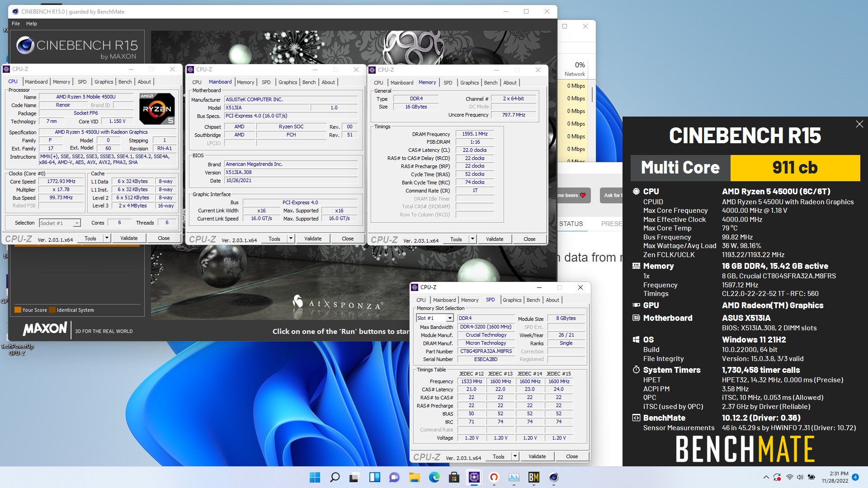Click the Part Number CT8G4SFRA32A.M8FRS field
This screenshot has height=488, width=868.
[486, 351]
